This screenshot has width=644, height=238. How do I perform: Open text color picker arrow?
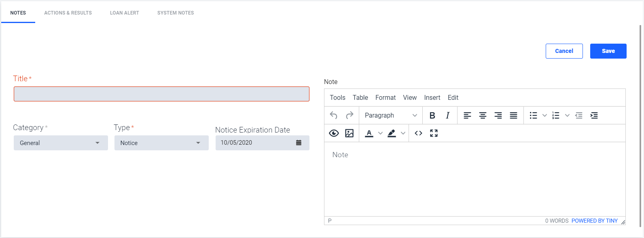[x=380, y=133]
